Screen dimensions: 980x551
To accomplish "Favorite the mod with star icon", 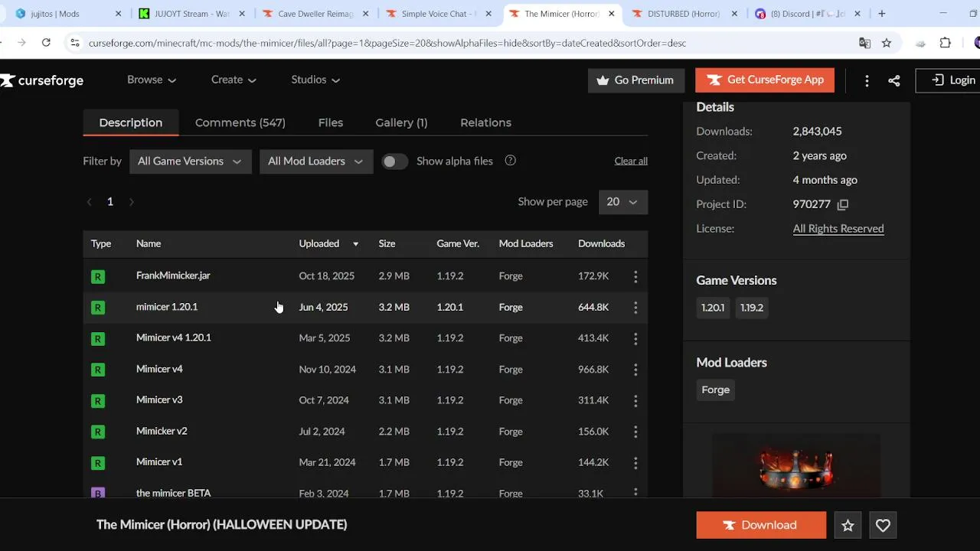I will 848,526.
